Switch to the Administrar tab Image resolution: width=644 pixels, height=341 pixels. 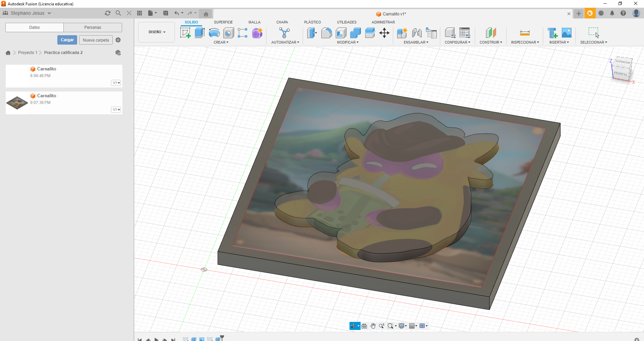click(383, 22)
